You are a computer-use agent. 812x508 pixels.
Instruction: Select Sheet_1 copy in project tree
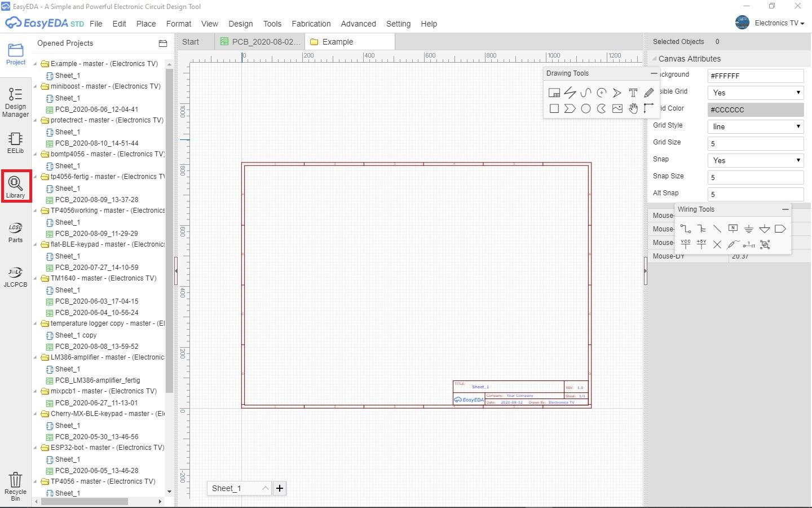tap(76, 335)
